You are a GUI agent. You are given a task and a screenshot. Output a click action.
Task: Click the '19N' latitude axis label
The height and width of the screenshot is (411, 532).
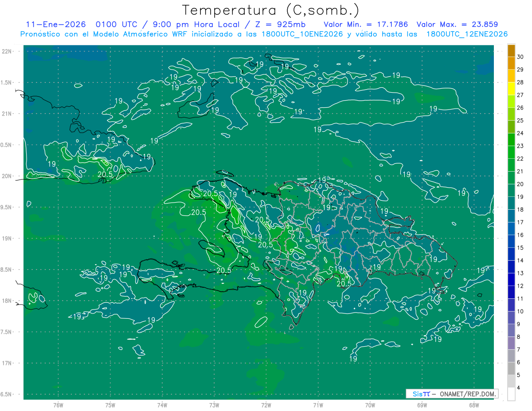(x=8, y=239)
